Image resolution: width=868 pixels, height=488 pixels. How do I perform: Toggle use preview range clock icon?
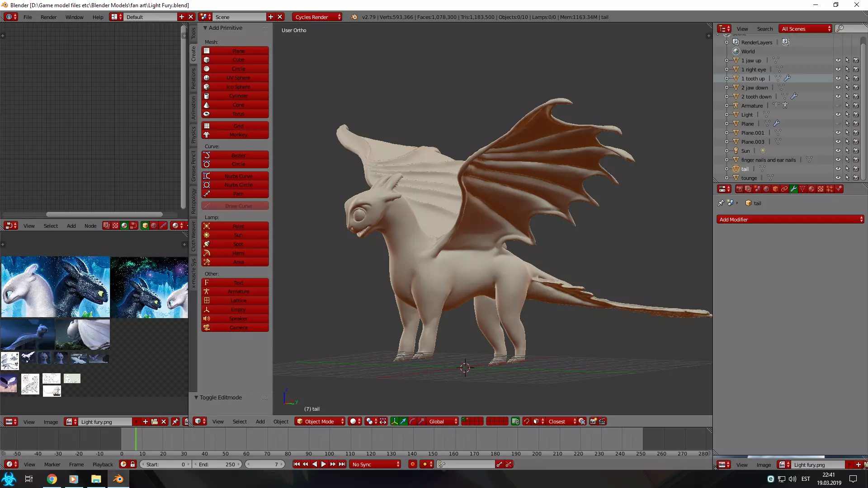123,464
